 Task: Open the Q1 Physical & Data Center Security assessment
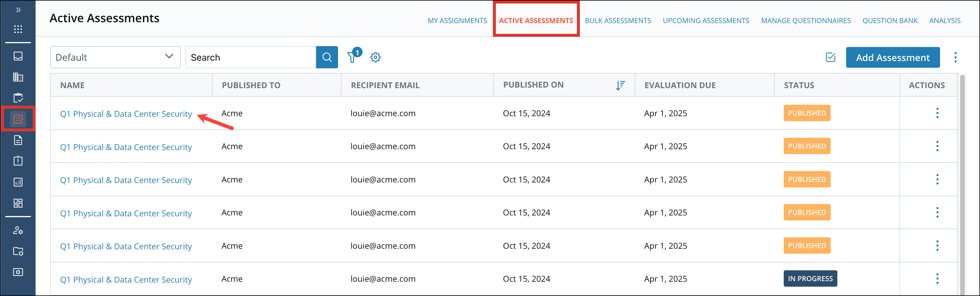(x=126, y=114)
